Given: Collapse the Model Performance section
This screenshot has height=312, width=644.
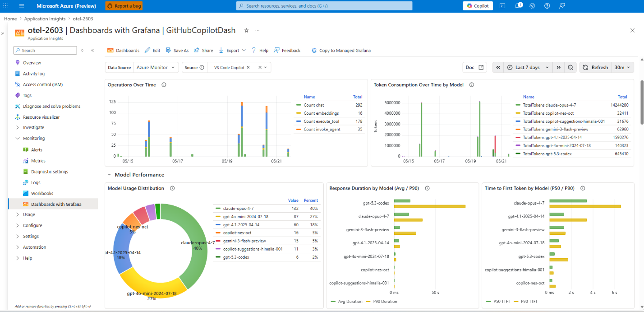Looking at the screenshot, I should pos(109,174).
